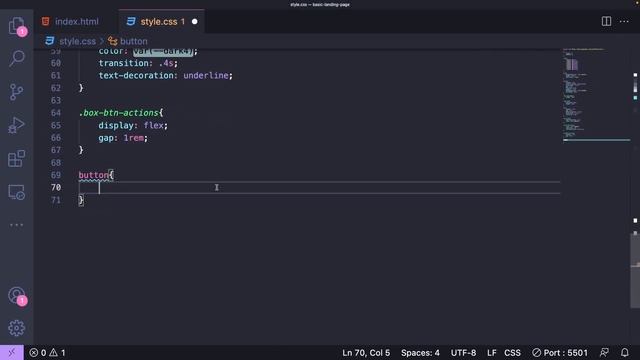Click text-decoration: underline line
640x360 pixels.
coord(165,76)
